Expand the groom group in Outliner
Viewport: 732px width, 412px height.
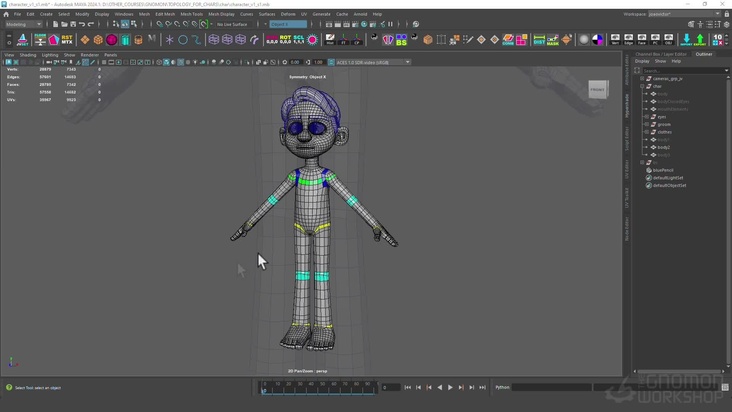coord(647,124)
